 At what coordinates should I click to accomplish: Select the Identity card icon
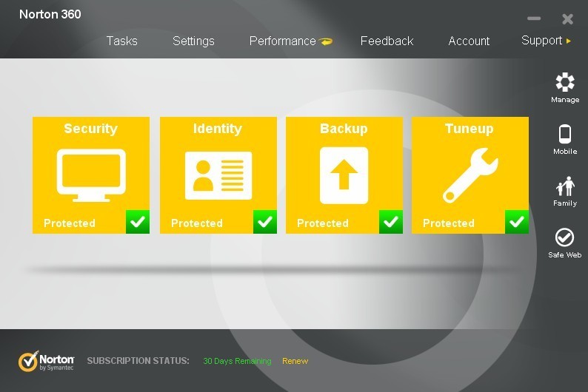[218, 175]
